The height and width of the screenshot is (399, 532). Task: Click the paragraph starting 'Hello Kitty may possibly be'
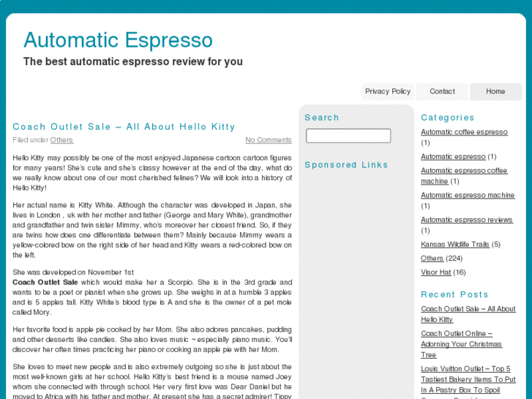coord(152,173)
